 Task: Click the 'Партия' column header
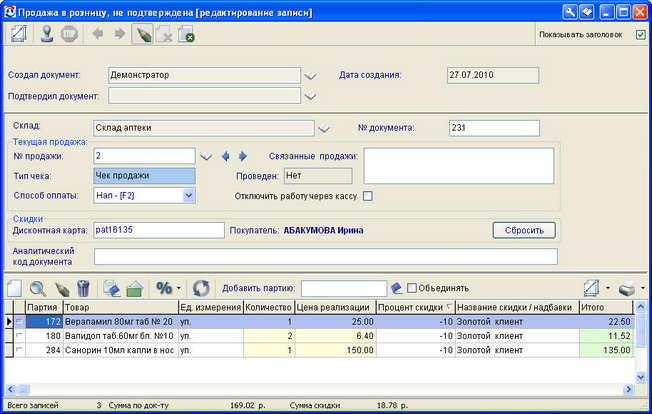pyautogui.click(x=44, y=308)
